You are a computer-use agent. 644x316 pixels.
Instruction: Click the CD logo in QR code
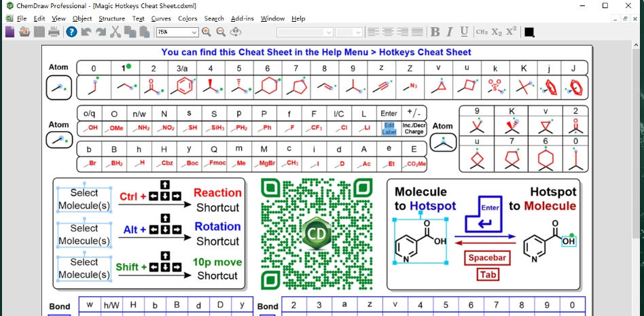(317, 233)
